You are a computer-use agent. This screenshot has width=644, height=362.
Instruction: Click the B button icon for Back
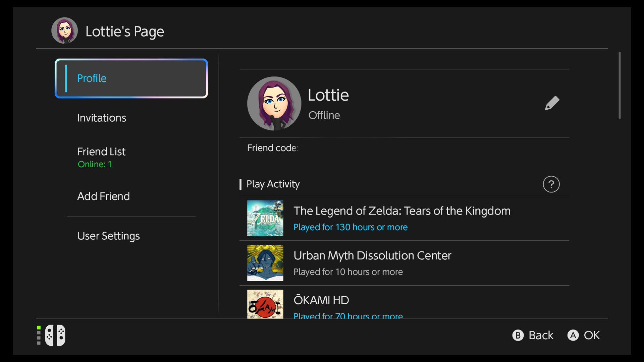click(518, 335)
